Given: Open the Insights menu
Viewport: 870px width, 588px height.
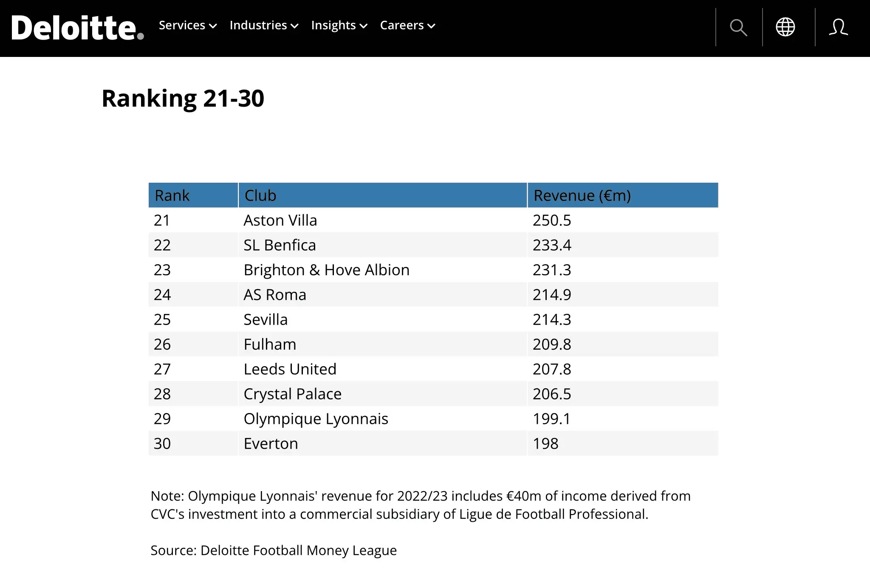Looking at the screenshot, I should click(x=339, y=25).
